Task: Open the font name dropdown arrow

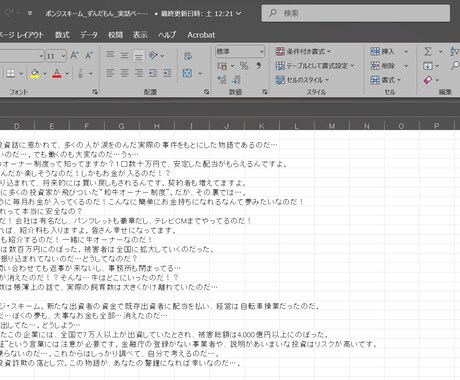Action: [x=41, y=56]
